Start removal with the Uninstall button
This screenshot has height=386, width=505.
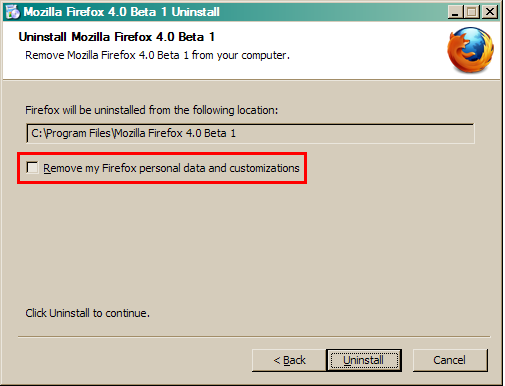pos(364,360)
